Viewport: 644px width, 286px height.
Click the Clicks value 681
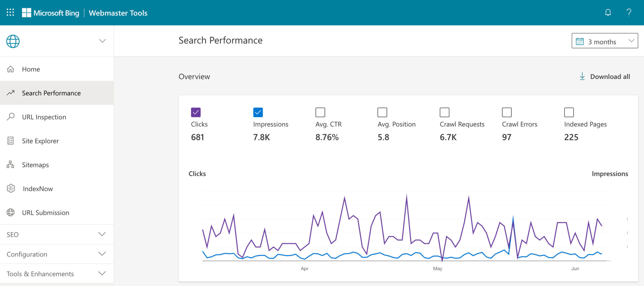198,137
